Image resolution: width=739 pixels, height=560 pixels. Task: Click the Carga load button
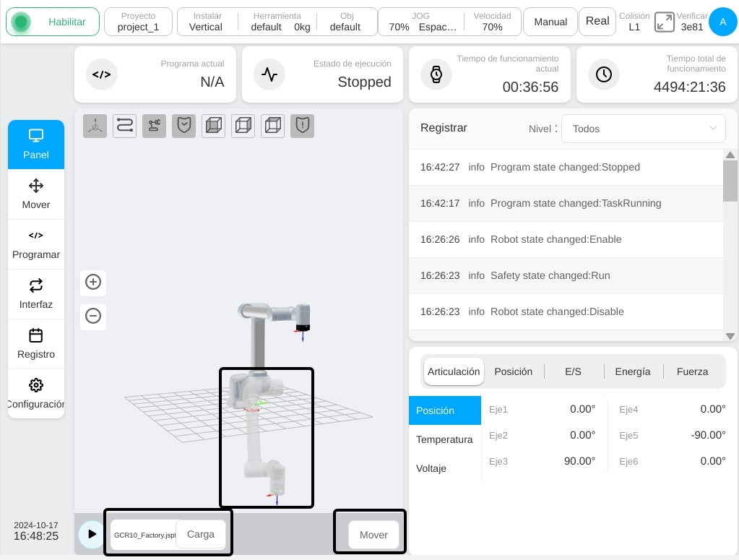click(201, 534)
